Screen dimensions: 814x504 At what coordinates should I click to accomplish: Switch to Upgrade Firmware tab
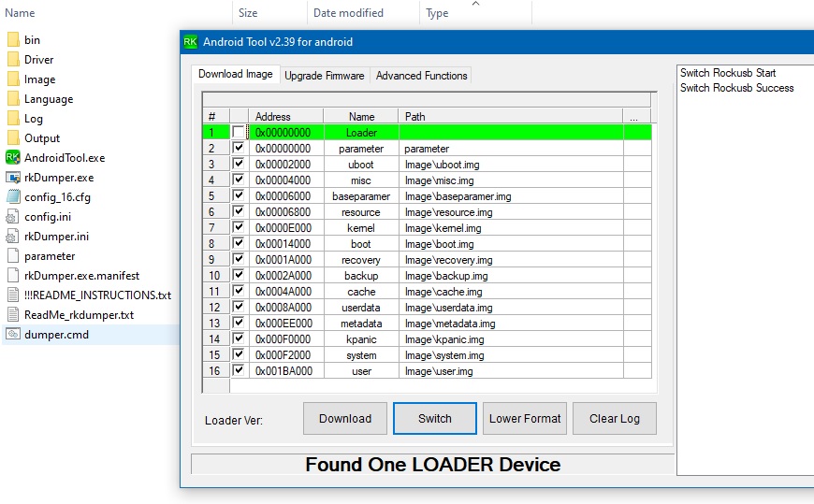325,76
